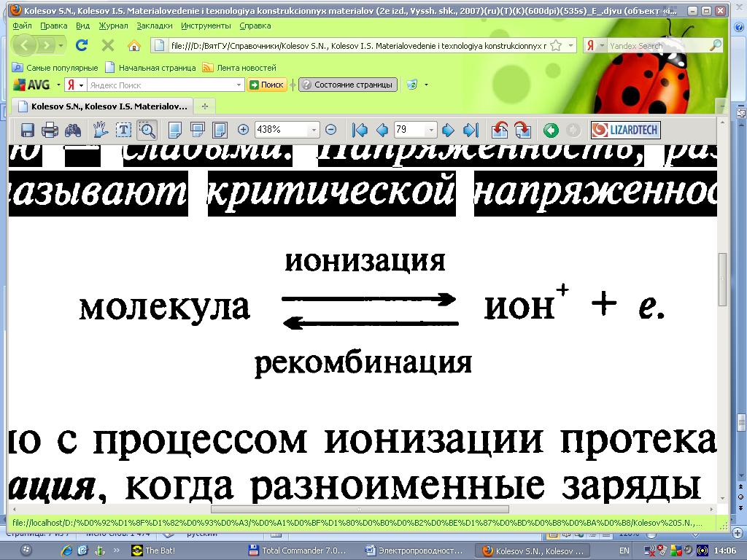Switch to the Электропроводност Word document in taskbar
Viewport: 747px width, 560px height.
[x=414, y=551]
